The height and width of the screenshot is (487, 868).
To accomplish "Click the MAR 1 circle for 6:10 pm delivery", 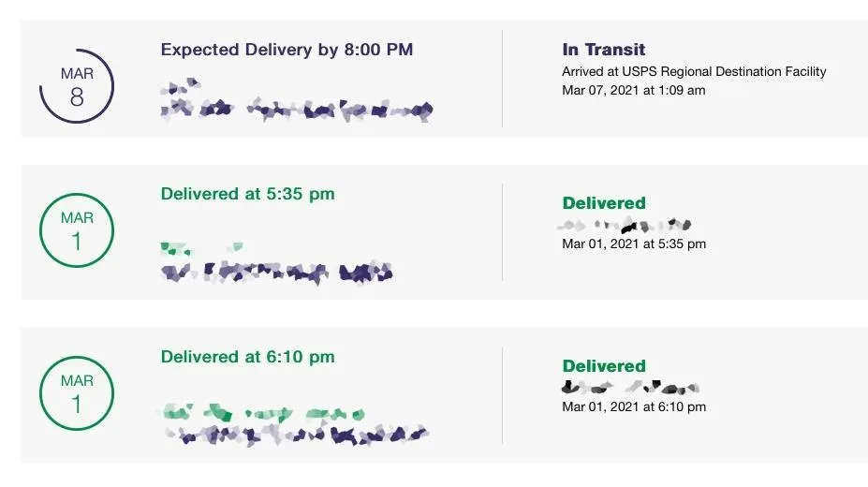I will click(x=77, y=393).
